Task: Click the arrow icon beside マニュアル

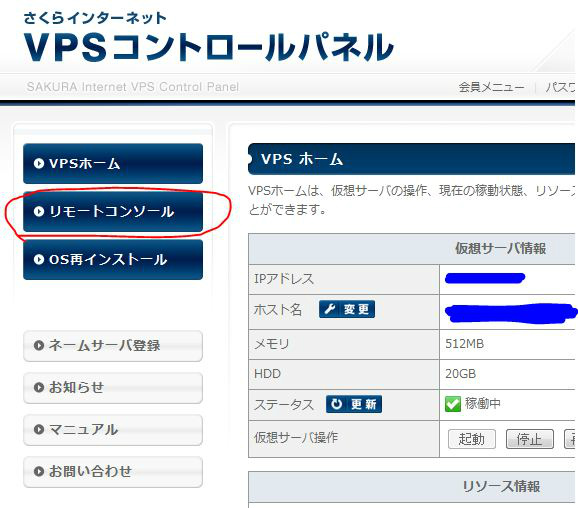Action: 39,430
